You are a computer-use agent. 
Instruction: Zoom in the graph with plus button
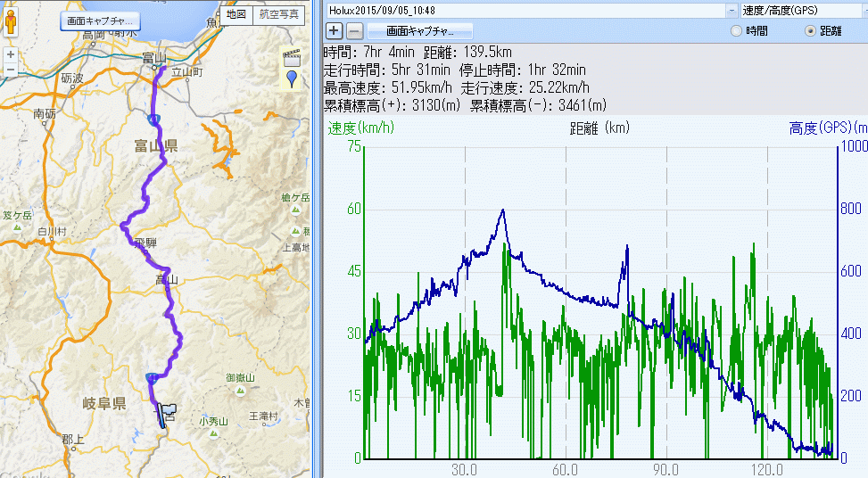pyautogui.click(x=335, y=30)
